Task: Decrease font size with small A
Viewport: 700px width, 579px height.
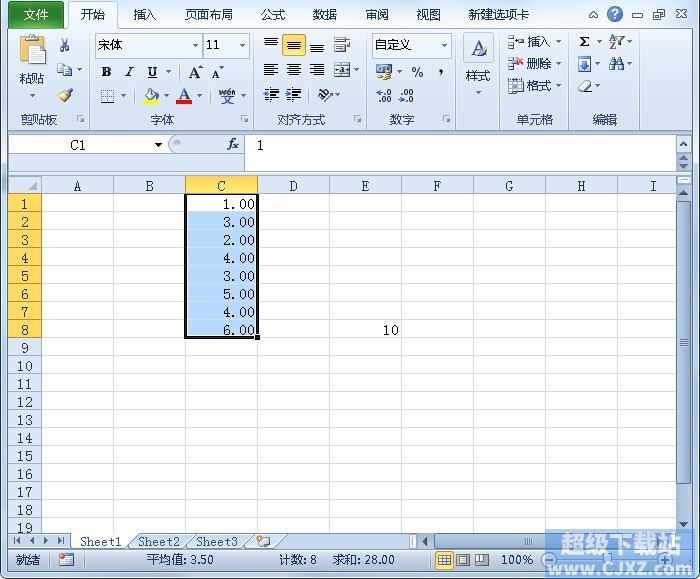Action: tap(218, 72)
